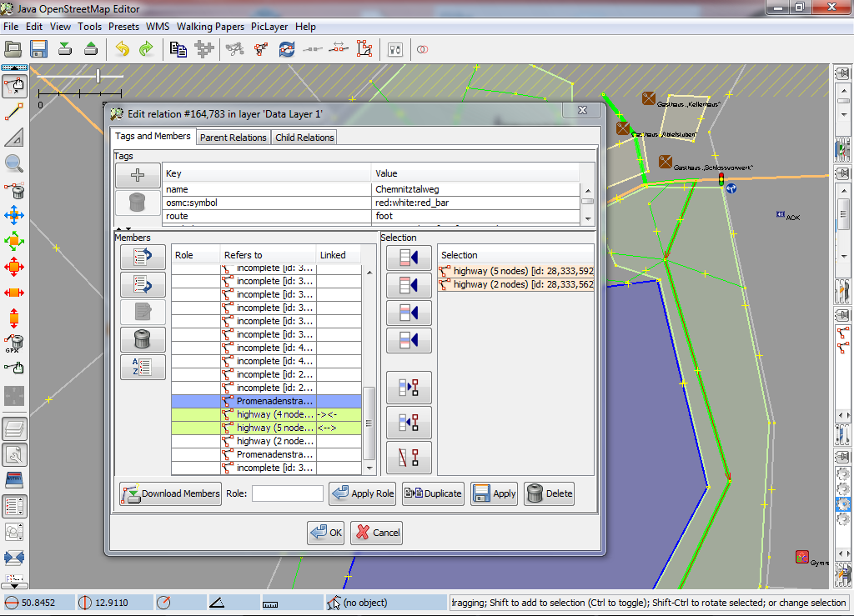Switch to the Parent Relations tab
Screen dimensions: 854x616
pyautogui.click(x=233, y=138)
